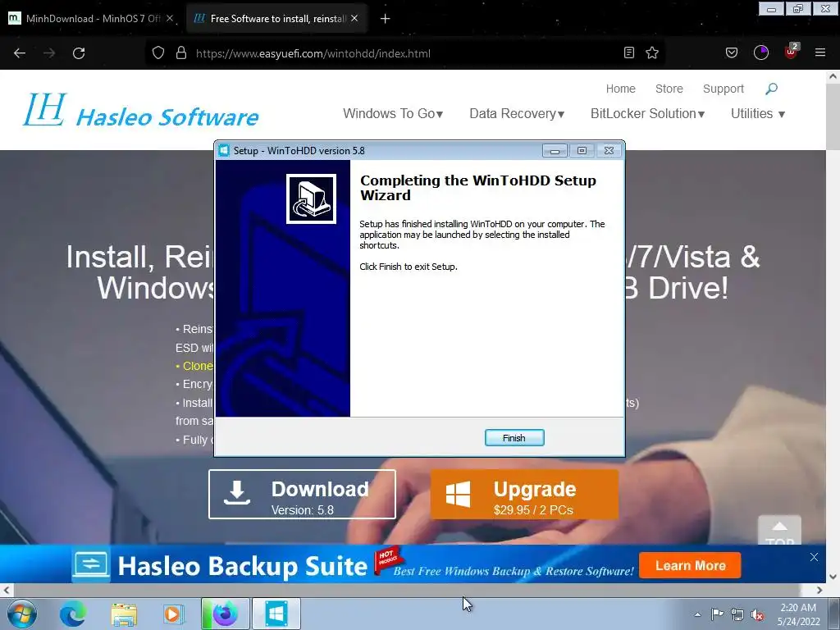This screenshot has height=630, width=840.
Task: Click the Upgrade $29.95 / 2 PCs button
Action: [524, 494]
